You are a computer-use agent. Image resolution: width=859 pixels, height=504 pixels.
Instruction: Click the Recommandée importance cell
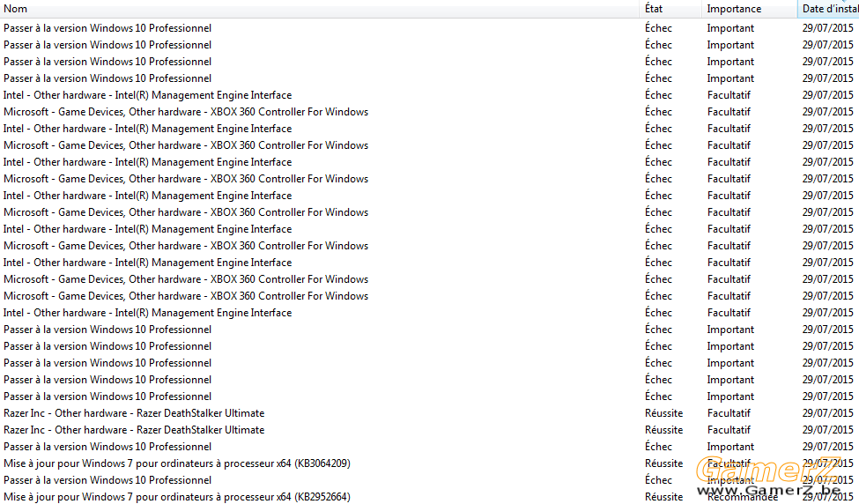(x=743, y=497)
